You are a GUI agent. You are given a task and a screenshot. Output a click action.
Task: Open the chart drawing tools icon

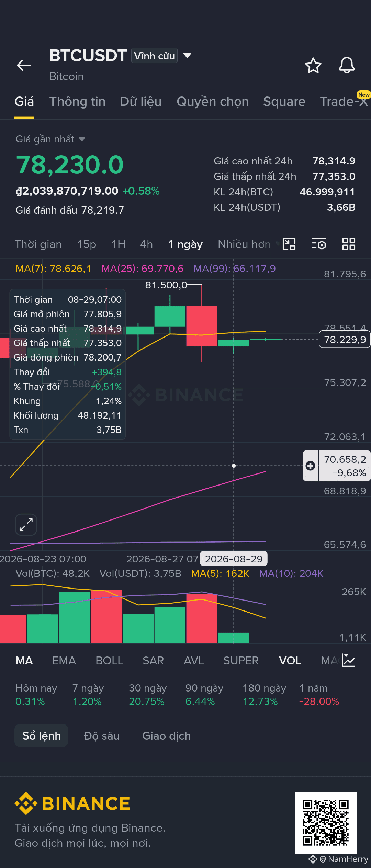coord(289,244)
